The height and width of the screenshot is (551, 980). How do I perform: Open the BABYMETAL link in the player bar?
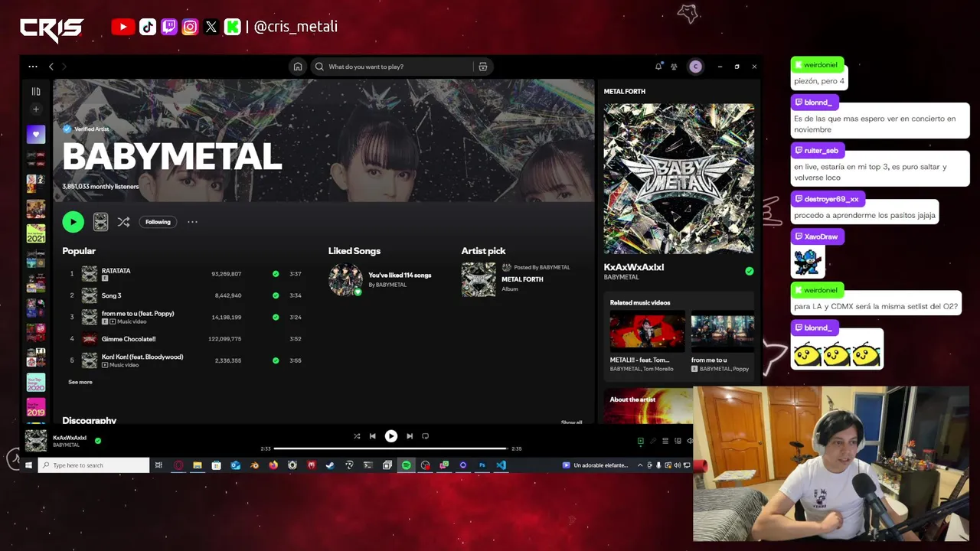[x=66, y=445]
